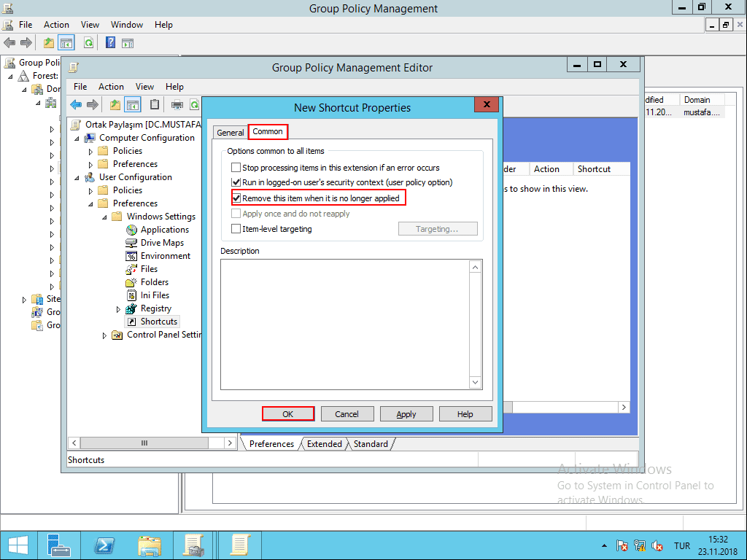Image resolution: width=747 pixels, height=560 pixels.
Task: Toggle console tree icon in Editor toolbar
Action: click(x=133, y=104)
